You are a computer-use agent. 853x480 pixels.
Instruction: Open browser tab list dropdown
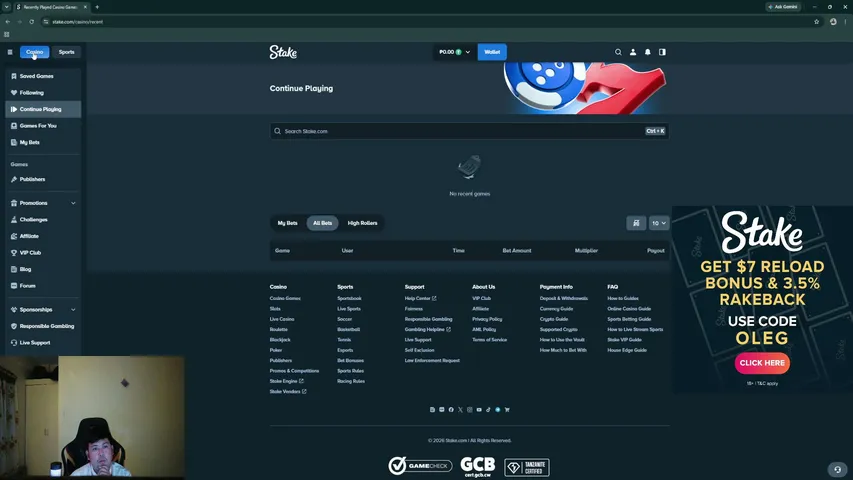pyautogui.click(x=7, y=7)
